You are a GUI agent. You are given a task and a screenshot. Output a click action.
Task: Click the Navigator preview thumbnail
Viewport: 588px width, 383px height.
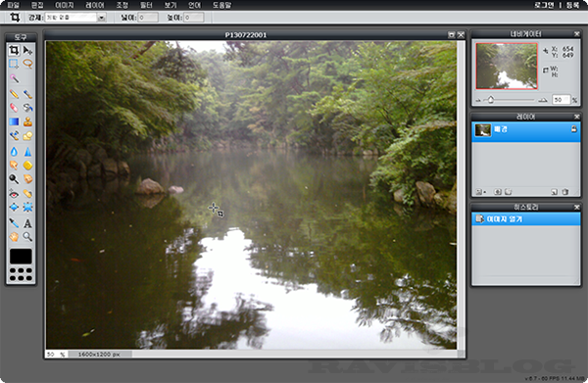pyautogui.click(x=507, y=66)
